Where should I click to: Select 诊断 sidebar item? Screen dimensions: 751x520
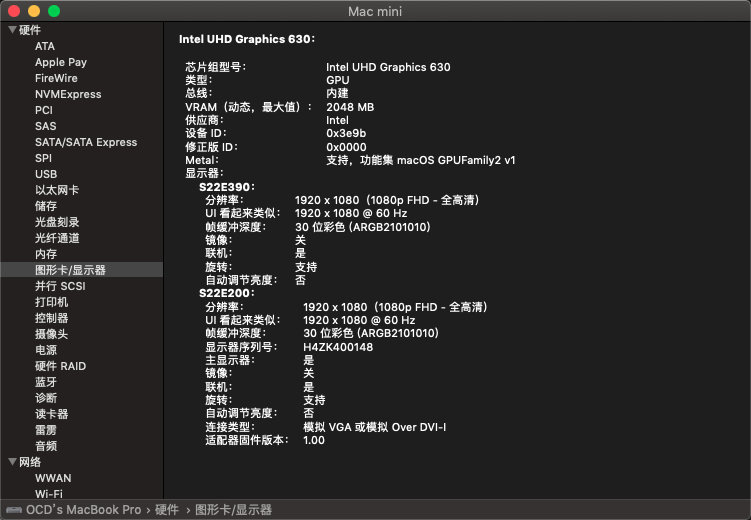tap(46, 398)
